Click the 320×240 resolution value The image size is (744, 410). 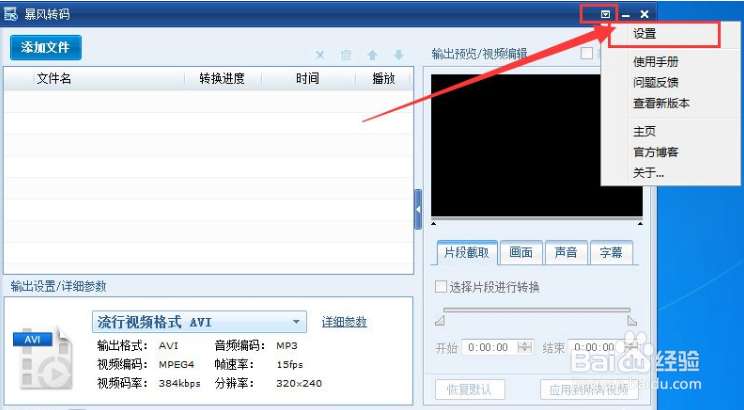(299, 383)
